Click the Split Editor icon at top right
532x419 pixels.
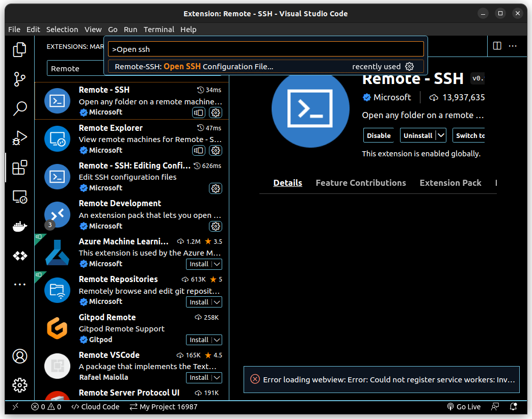pos(496,46)
